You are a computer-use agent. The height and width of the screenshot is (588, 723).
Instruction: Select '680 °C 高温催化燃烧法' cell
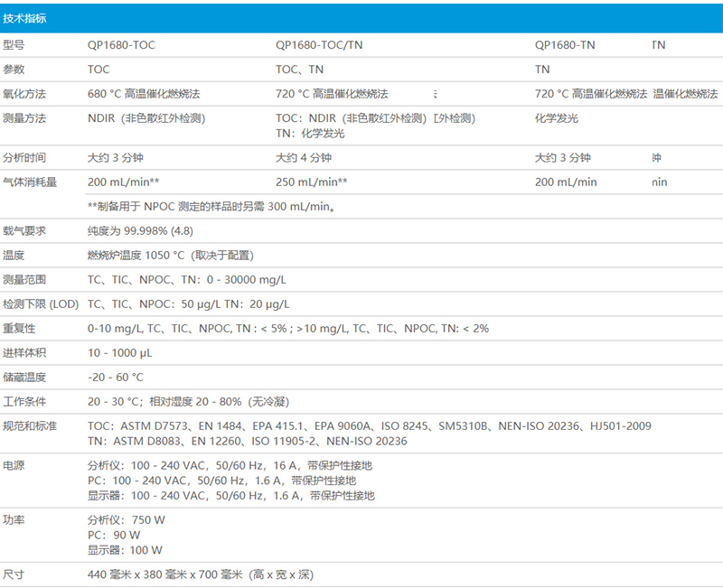tap(144, 94)
